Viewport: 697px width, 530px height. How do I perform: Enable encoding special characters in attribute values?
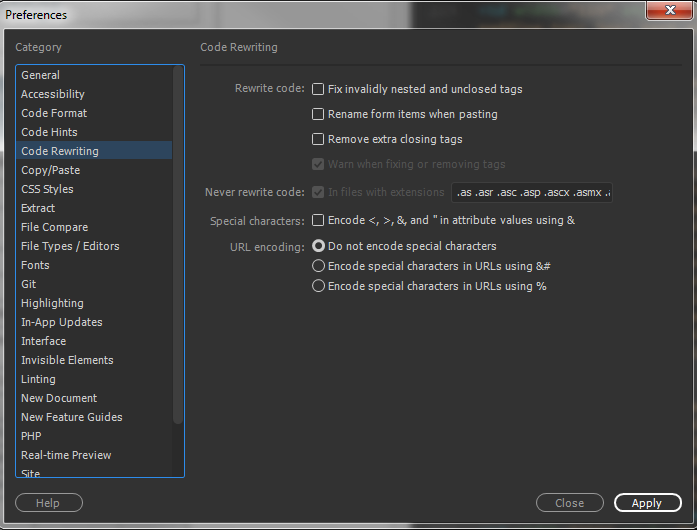point(318,220)
